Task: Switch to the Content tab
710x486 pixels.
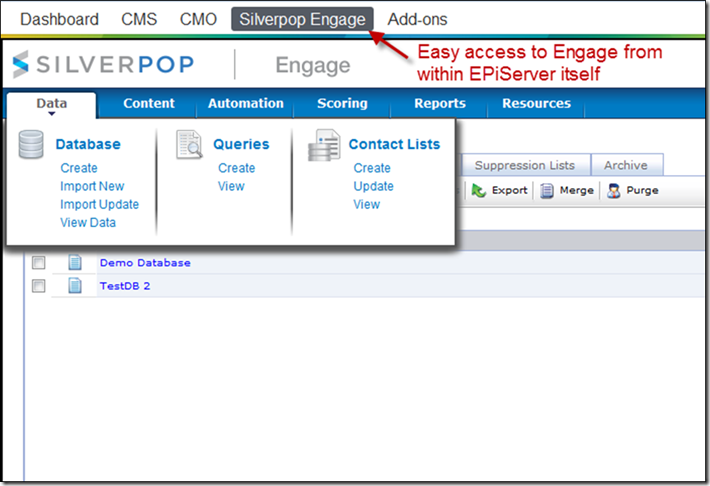Action: pyautogui.click(x=149, y=103)
